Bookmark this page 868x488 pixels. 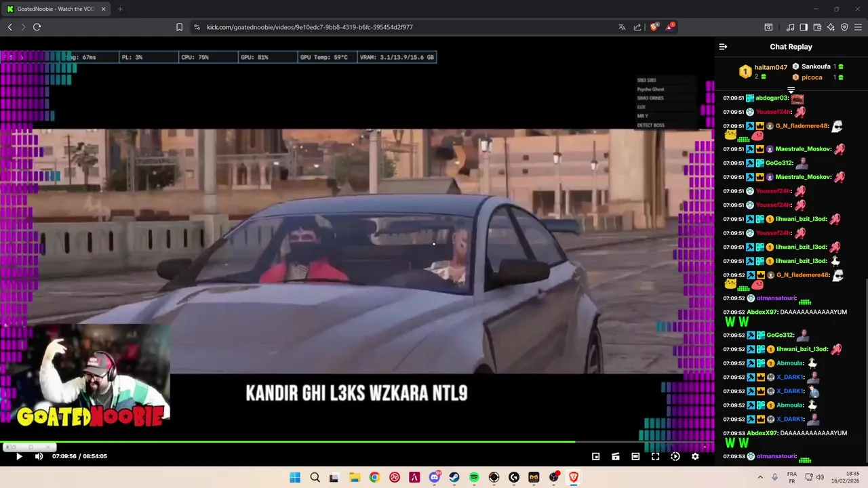point(179,27)
